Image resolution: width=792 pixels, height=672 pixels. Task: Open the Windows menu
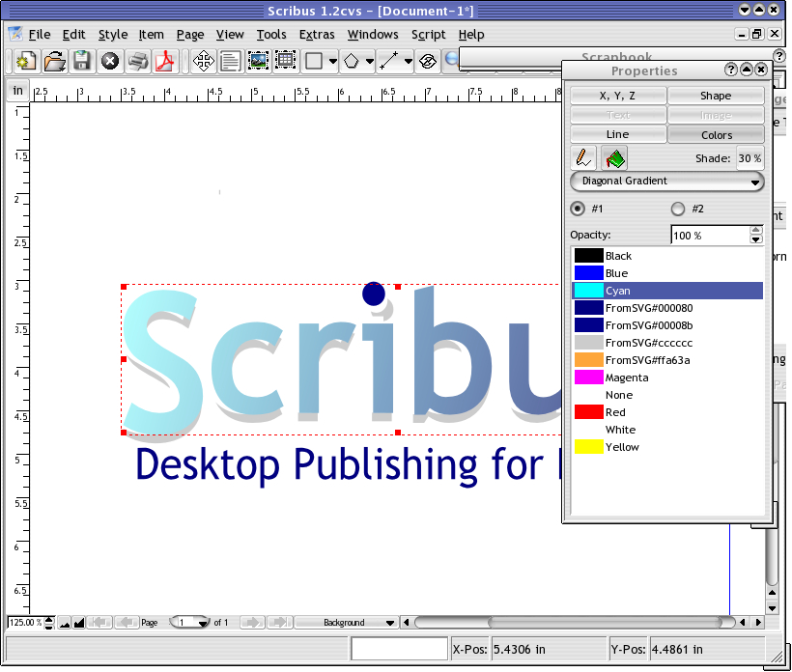(373, 35)
